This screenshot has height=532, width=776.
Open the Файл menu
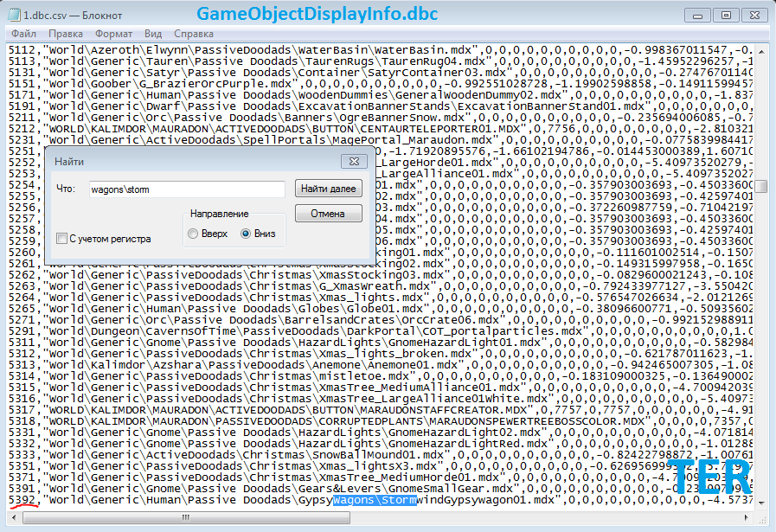(23, 34)
